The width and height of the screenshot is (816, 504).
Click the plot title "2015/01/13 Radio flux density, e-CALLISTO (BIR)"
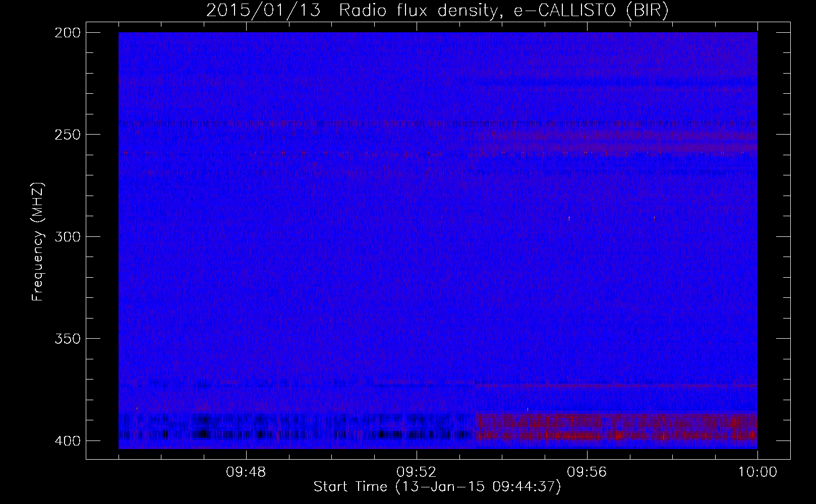437,11
